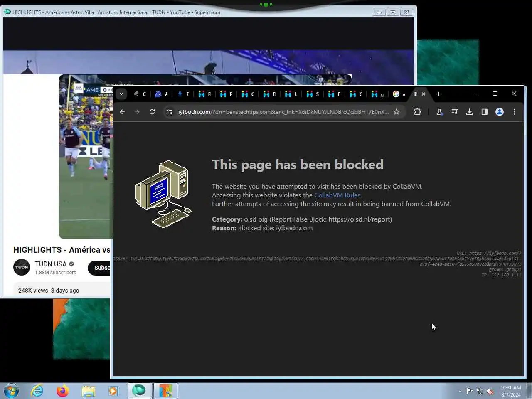Image resolution: width=532 pixels, height=399 pixels.
Task: Close the active blocked-page tab
Action: [424, 94]
